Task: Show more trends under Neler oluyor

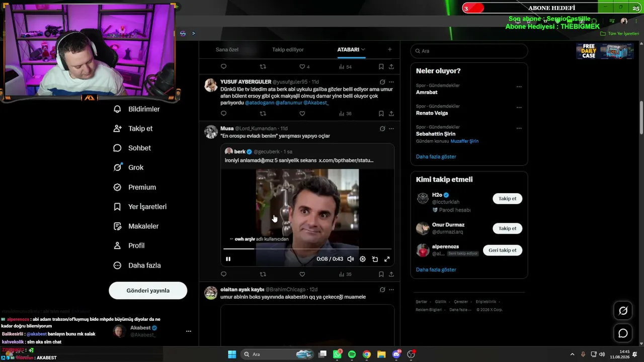Action: tap(436, 157)
